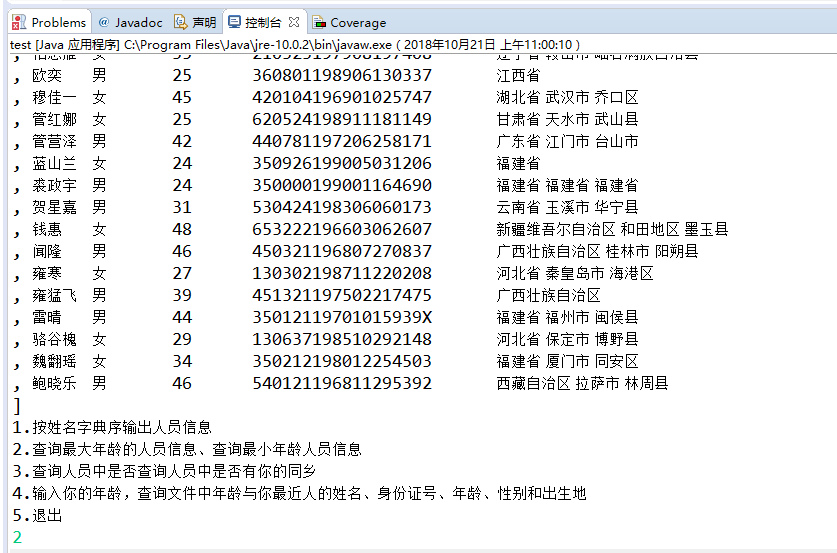
Task: Click the Javadoc @ icon
Action: (104, 22)
